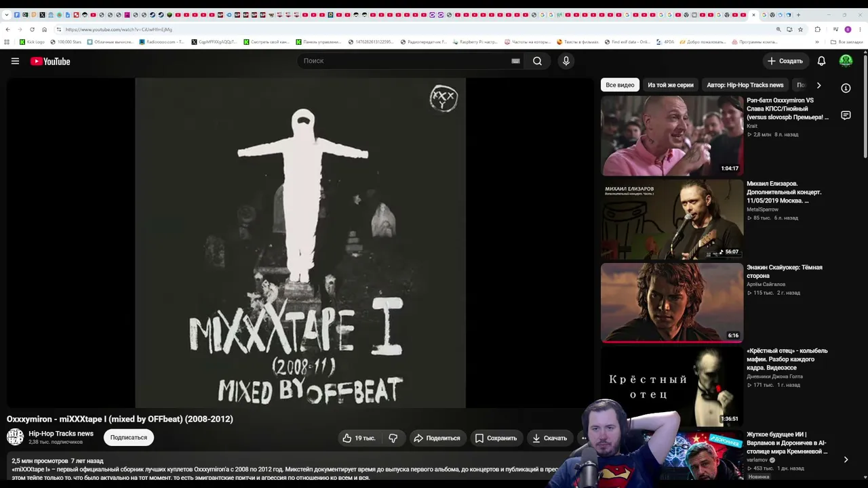Viewport: 868px width, 488px height.
Task: Open Энакин Скайуокер: Тёмная сторона thumbnail
Action: [x=672, y=302]
